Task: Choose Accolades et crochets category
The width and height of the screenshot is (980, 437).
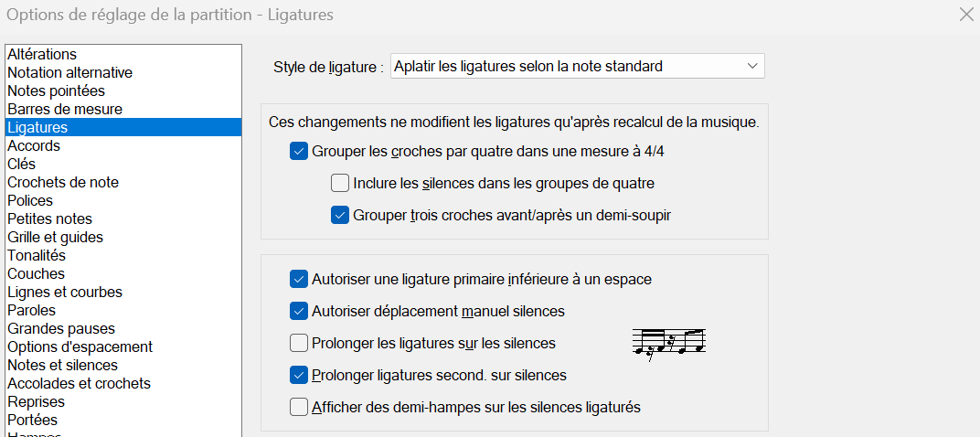Action: [x=79, y=384]
